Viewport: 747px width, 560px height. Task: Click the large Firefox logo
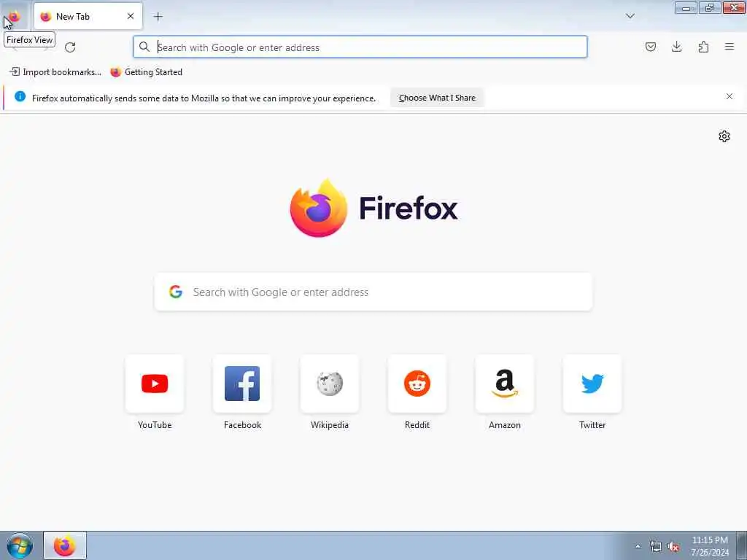pyautogui.click(x=319, y=208)
